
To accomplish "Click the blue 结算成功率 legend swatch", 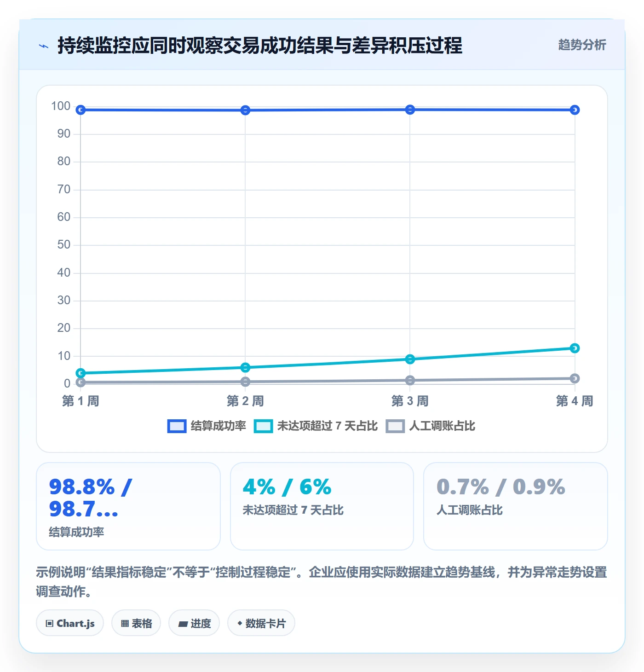I will pos(177,426).
